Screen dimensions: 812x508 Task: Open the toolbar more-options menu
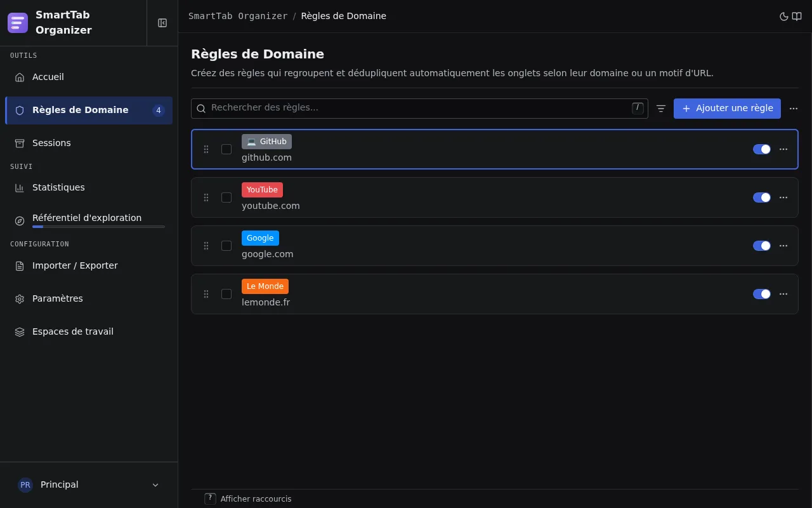click(794, 109)
